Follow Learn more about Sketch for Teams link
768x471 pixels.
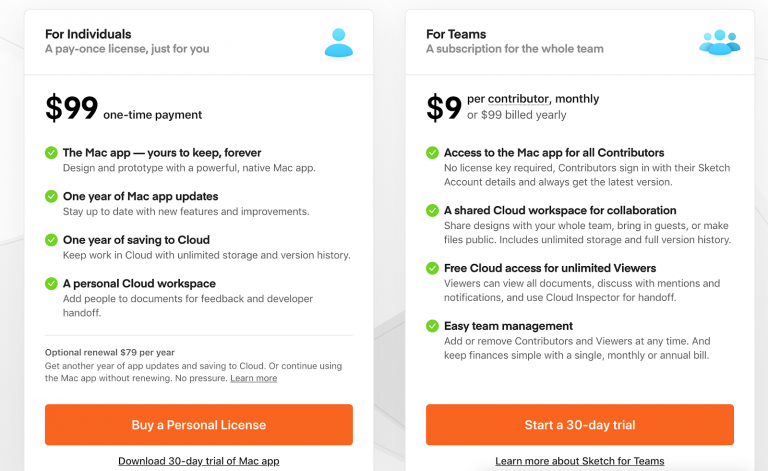[x=579, y=461]
